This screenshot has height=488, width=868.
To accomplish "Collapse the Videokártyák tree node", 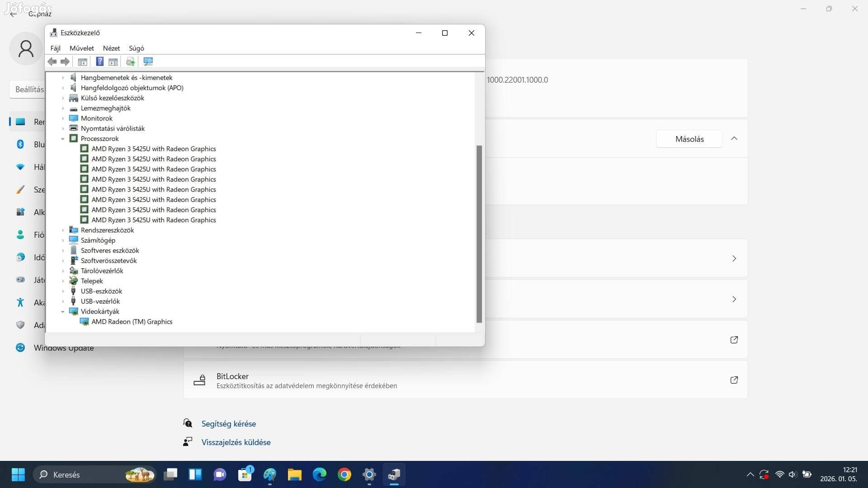I will [x=63, y=311].
